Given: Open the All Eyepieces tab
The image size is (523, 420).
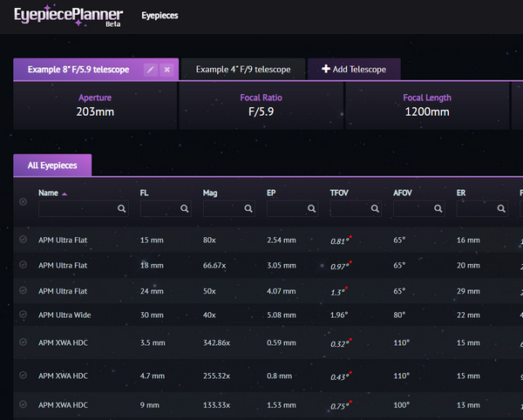Looking at the screenshot, I should pyautogui.click(x=52, y=166).
